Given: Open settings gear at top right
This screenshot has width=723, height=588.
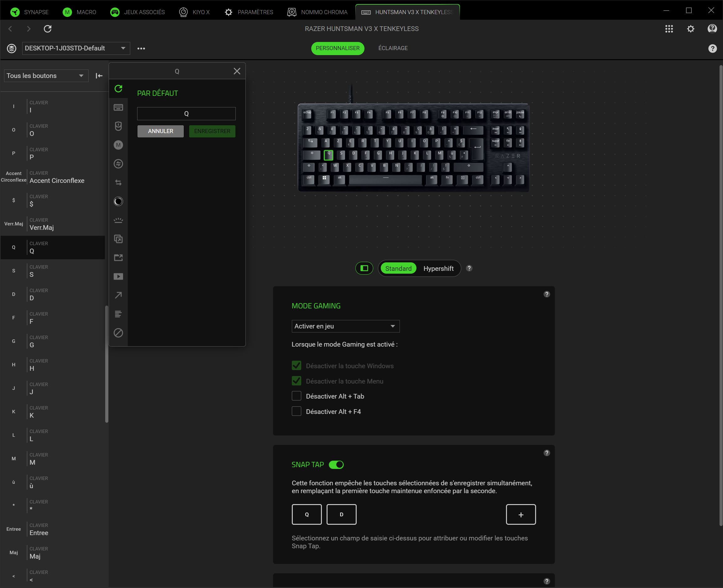Looking at the screenshot, I should [x=690, y=29].
